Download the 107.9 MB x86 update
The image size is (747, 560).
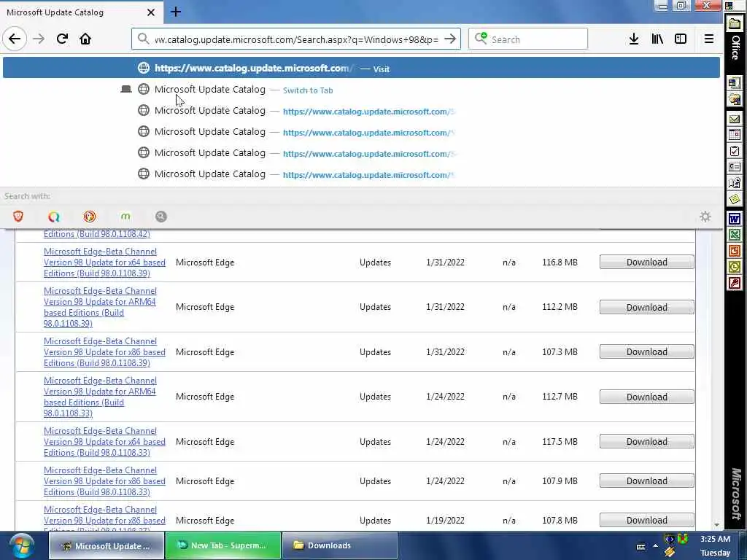pos(646,481)
